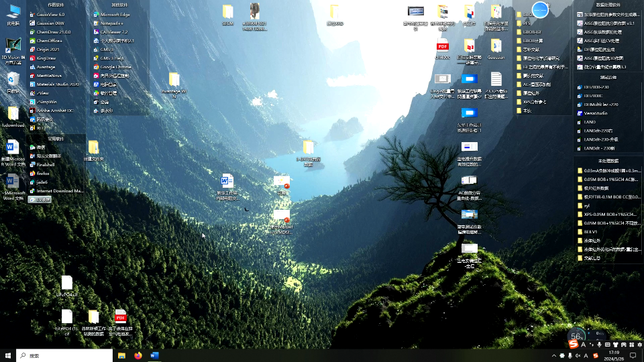Open the ChemOffice+ shortcut
Screen dimensions: 644x362
46,41
